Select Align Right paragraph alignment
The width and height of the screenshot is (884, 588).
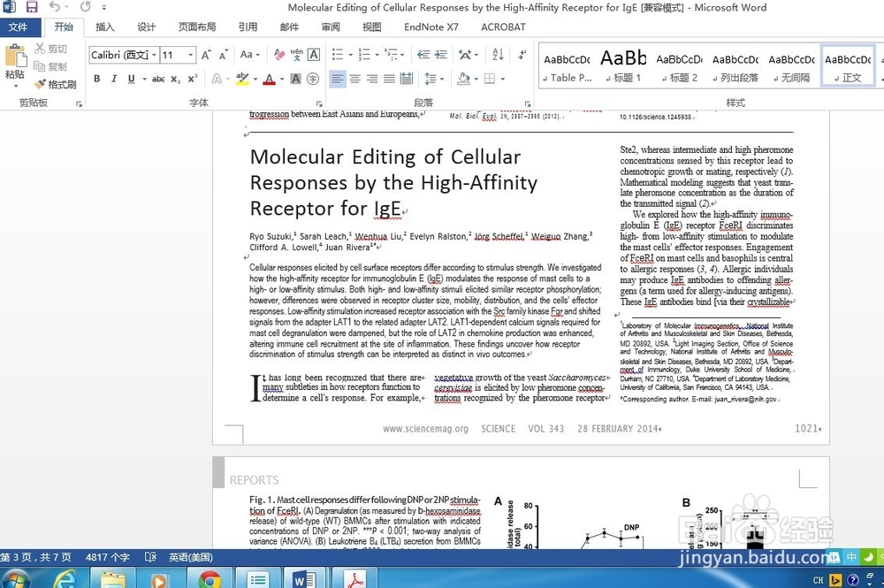(372, 79)
